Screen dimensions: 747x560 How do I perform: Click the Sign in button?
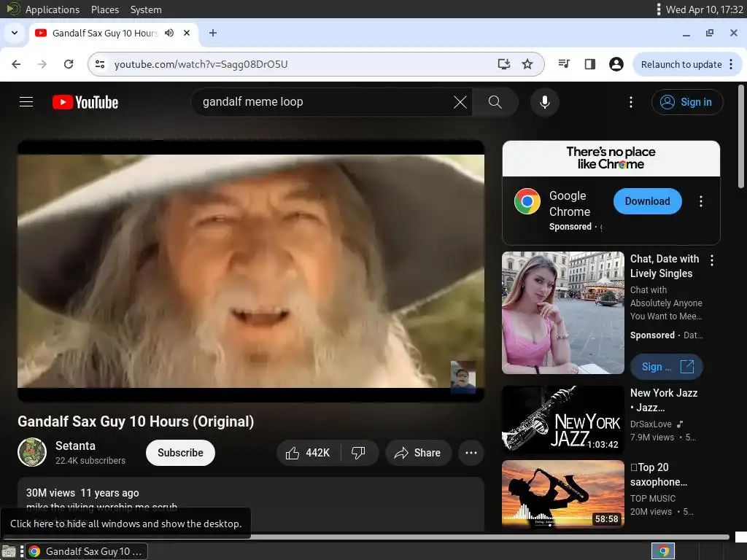pyautogui.click(x=687, y=102)
